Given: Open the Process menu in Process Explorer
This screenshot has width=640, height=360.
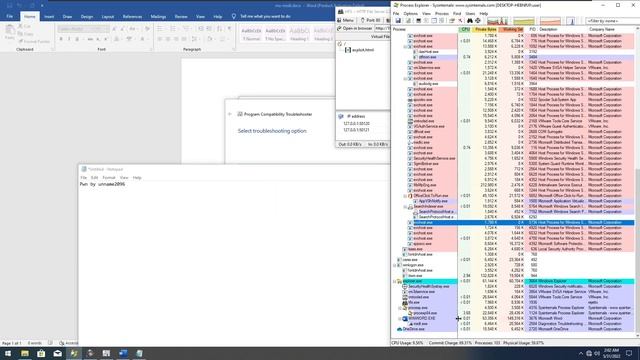Looking at the screenshot, I should [442, 13].
